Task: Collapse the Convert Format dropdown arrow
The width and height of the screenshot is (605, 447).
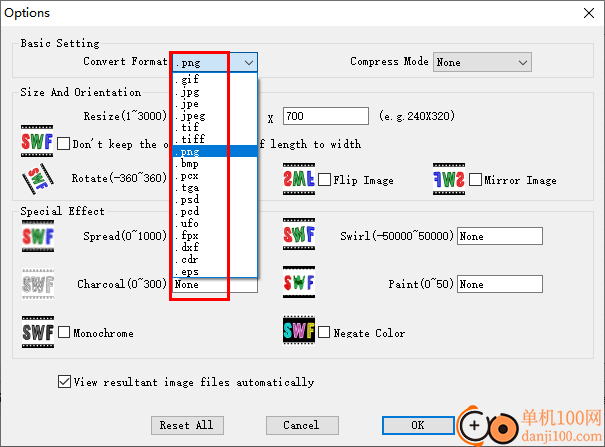Action: (248, 62)
